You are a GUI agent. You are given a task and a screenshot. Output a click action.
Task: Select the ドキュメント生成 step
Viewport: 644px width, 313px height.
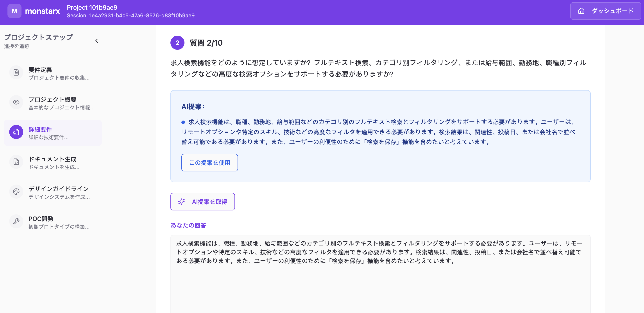click(52, 162)
